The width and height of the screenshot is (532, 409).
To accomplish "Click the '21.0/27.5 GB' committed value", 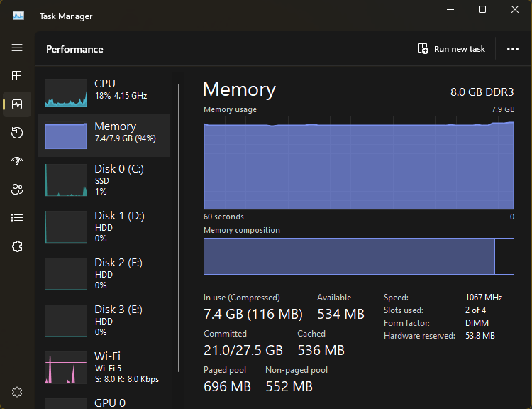I will click(243, 350).
